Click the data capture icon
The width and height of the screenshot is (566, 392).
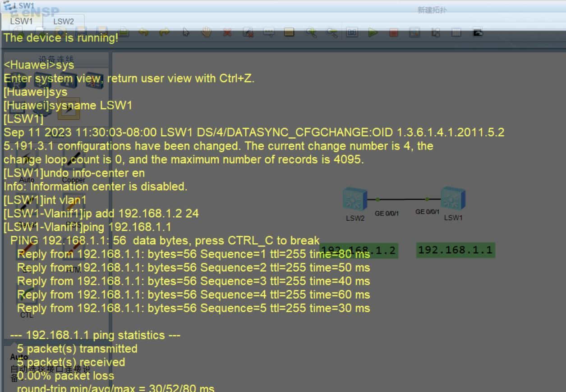click(x=414, y=32)
